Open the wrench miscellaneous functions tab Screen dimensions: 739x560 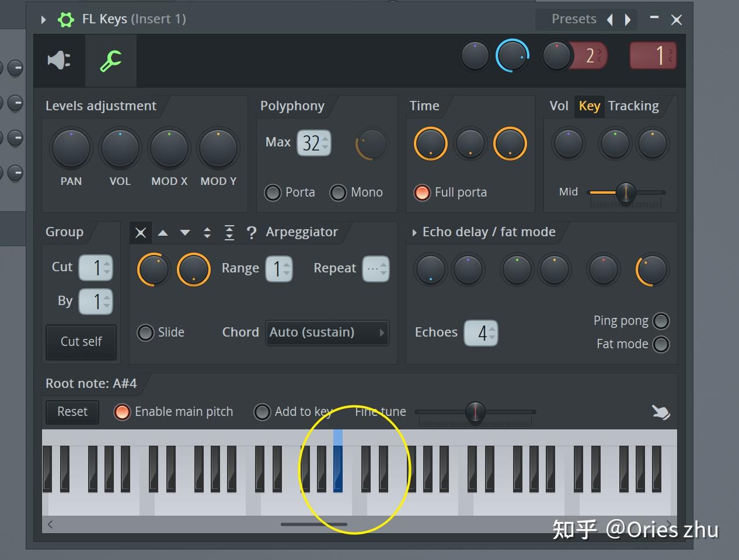(x=110, y=60)
